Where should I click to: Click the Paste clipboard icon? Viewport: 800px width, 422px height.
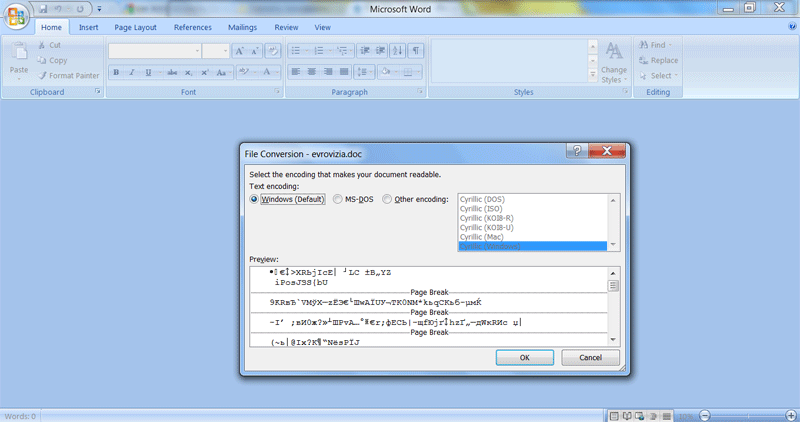(19, 52)
